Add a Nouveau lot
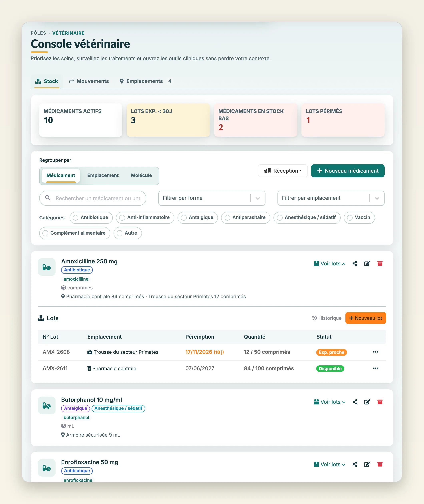424x504 pixels. (x=366, y=318)
